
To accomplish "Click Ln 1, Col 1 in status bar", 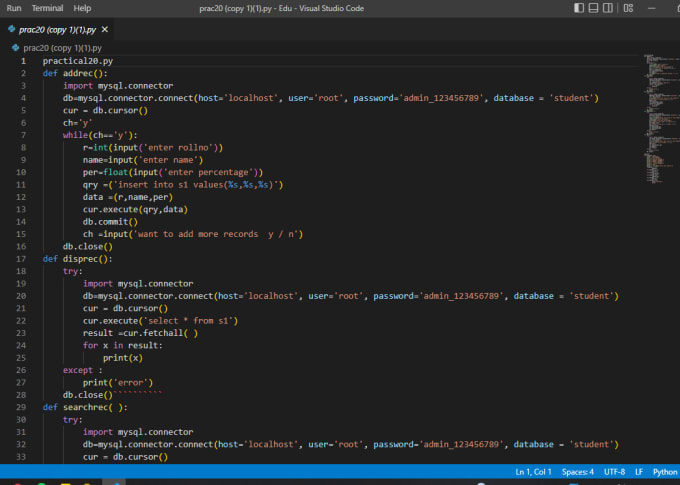I will click(533, 472).
